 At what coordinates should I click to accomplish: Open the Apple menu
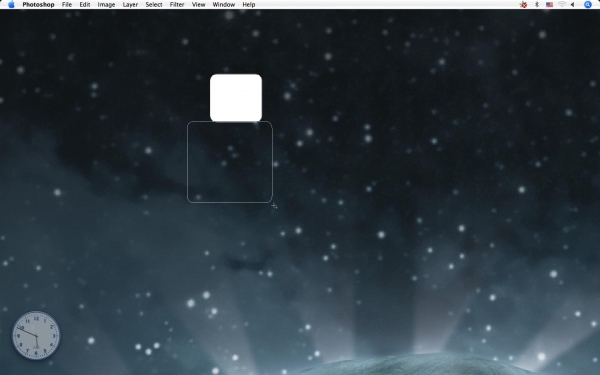pyautogui.click(x=11, y=5)
